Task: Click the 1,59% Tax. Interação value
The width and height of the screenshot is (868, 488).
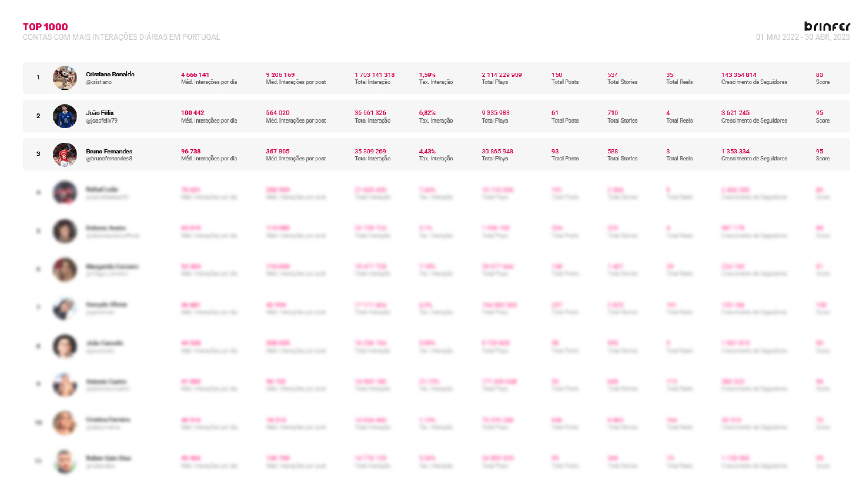Action: 427,74
